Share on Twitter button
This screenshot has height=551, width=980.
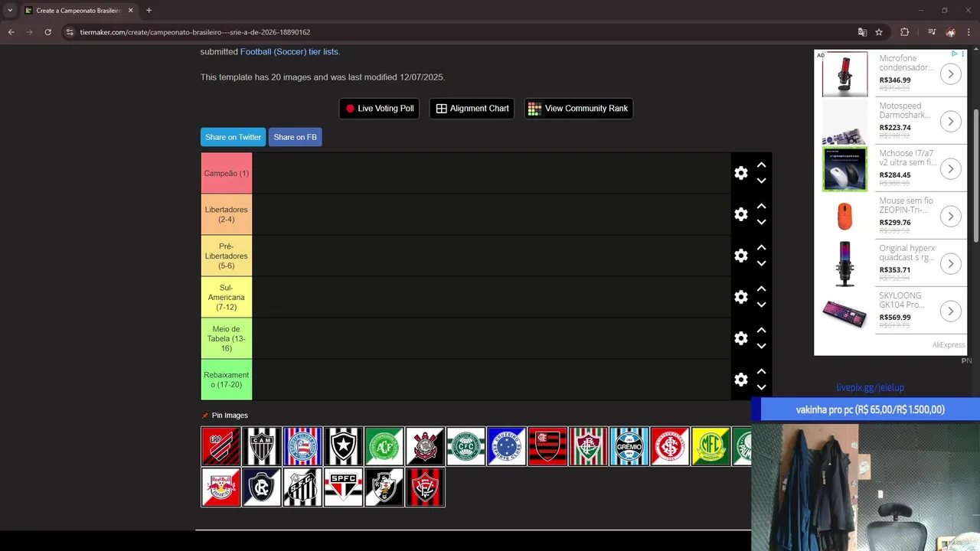click(233, 137)
